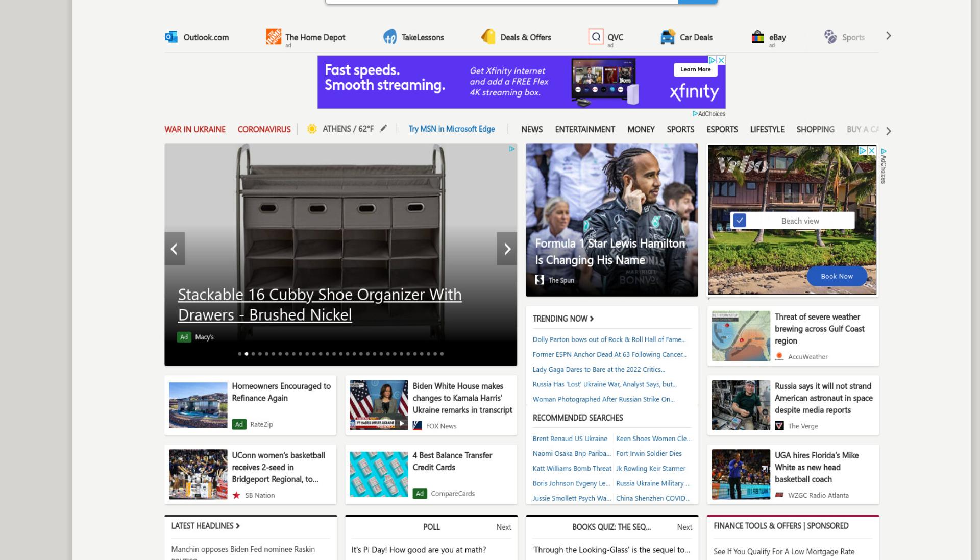The image size is (980, 560).
Task: Click The Verge source icon
Action: (x=779, y=426)
